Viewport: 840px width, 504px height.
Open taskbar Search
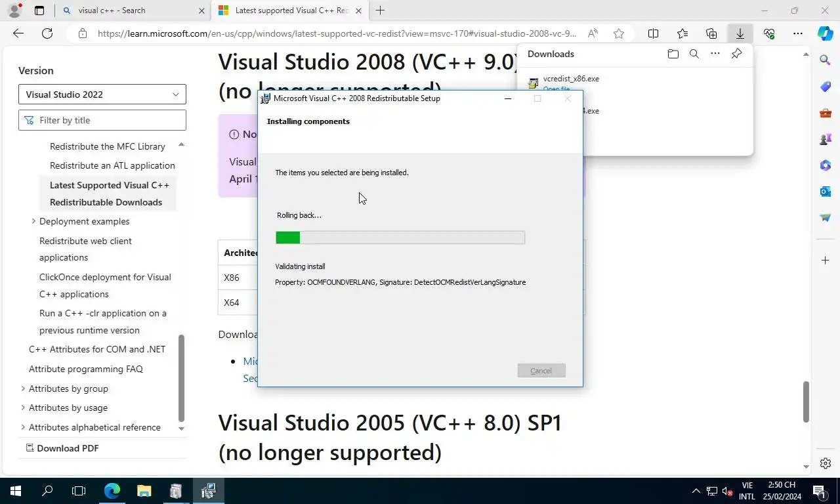coord(47,491)
